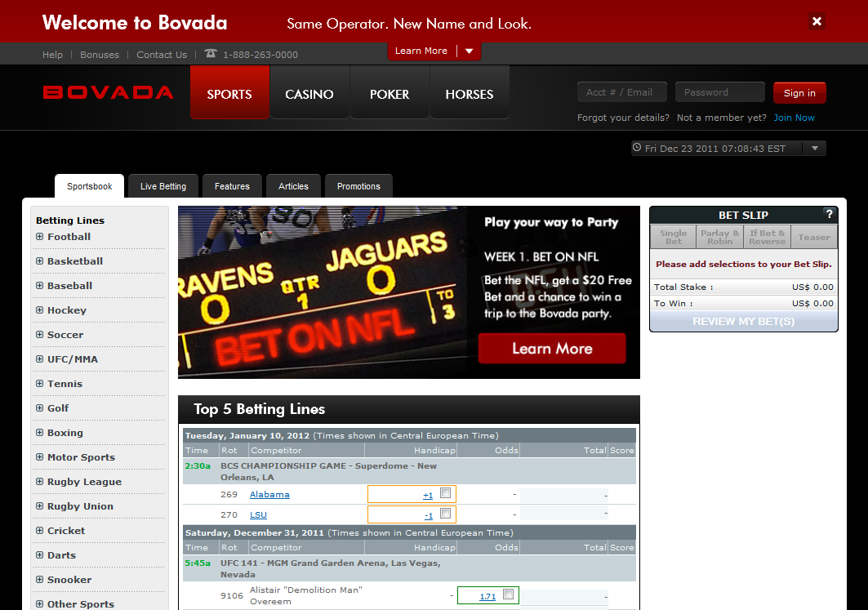The width and height of the screenshot is (868, 610).
Task: Open the Contact Us link
Action: 162,54
